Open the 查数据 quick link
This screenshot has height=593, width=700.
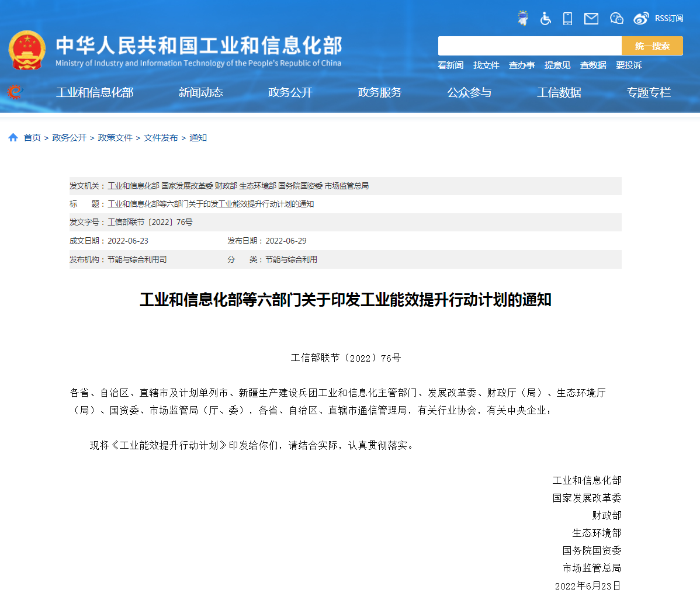593,65
